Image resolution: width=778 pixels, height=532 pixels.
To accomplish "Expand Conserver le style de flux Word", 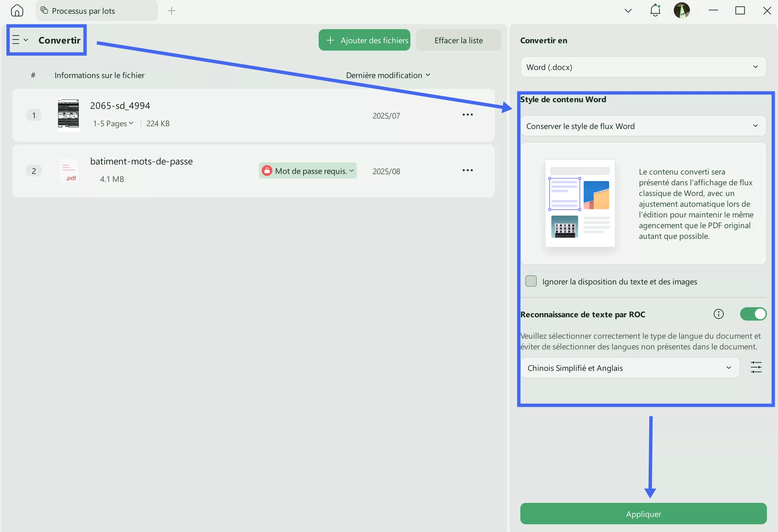I will (x=643, y=126).
